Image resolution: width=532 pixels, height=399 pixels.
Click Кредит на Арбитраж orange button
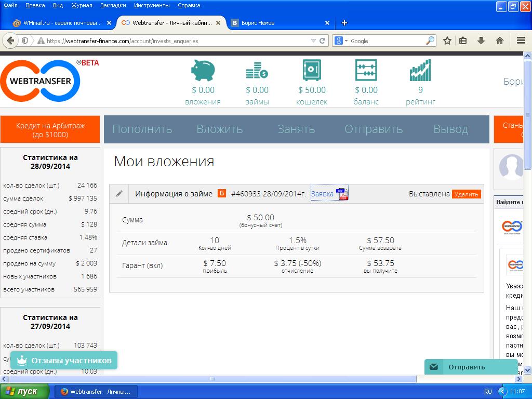[50, 129]
